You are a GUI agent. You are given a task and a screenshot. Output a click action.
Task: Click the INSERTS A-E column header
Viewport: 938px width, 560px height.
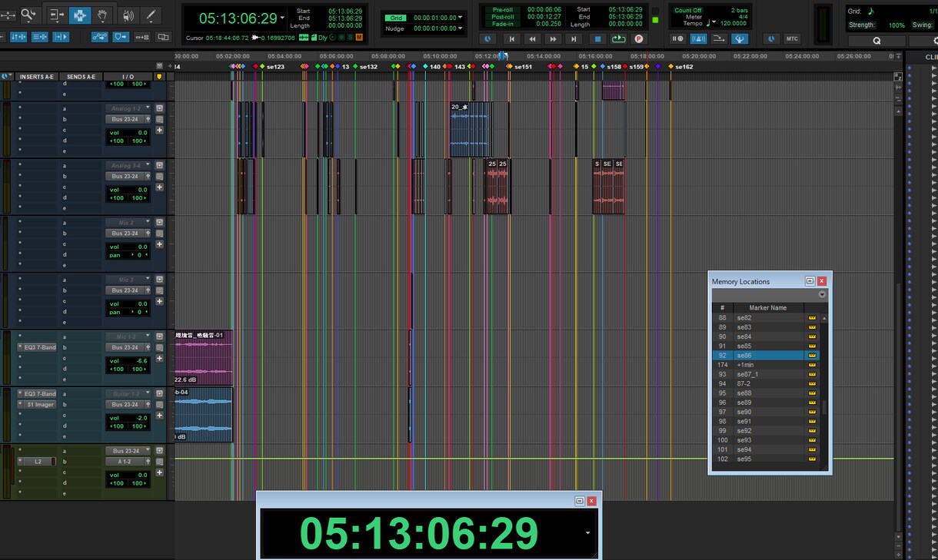tap(37, 77)
